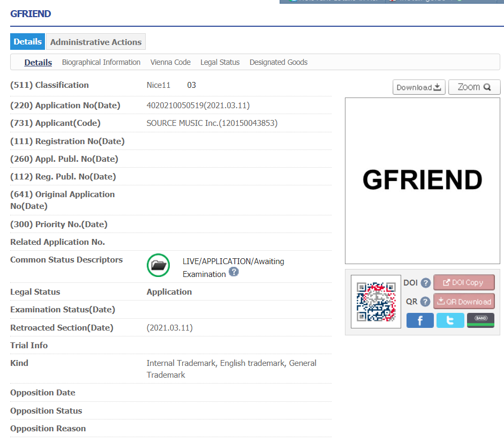The width and height of the screenshot is (504, 442).
Task: Select application number 4020210050519(2021.03.11)
Action: click(198, 106)
